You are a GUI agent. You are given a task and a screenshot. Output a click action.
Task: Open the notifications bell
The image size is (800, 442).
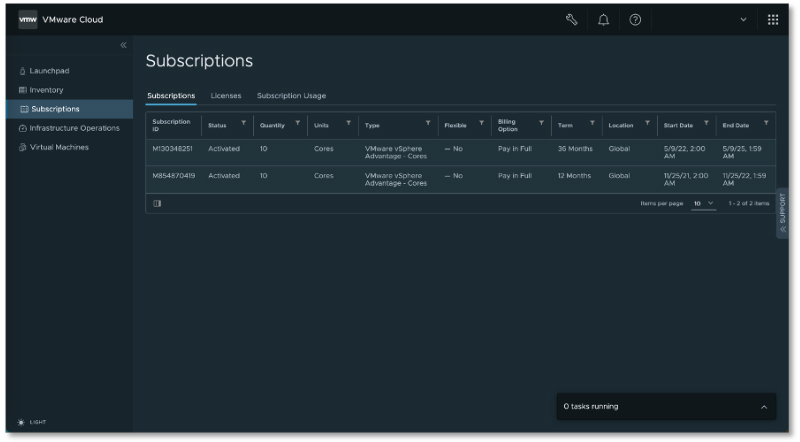click(x=603, y=20)
